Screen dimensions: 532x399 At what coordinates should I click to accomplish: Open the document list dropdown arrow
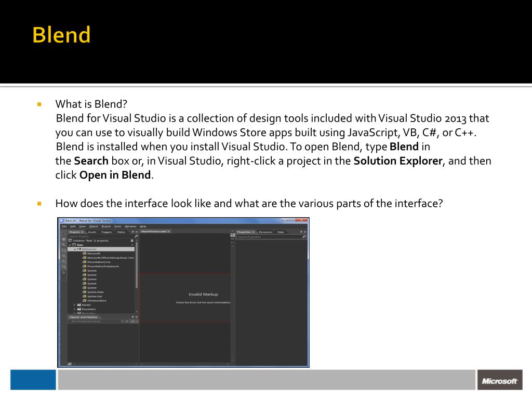(x=232, y=231)
